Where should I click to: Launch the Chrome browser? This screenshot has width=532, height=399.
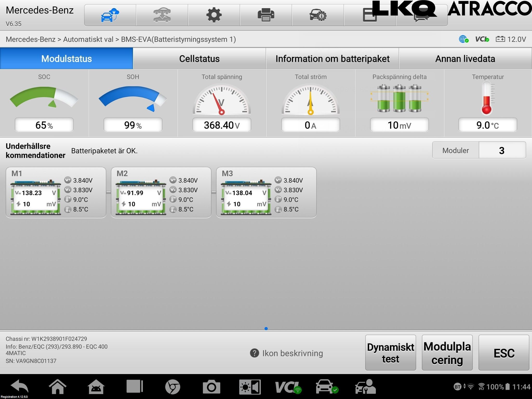(x=173, y=387)
